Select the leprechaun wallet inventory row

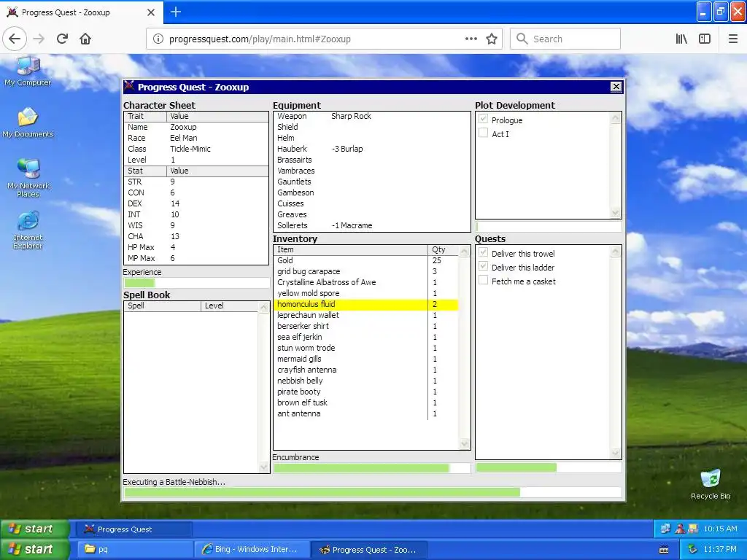tap(366, 315)
